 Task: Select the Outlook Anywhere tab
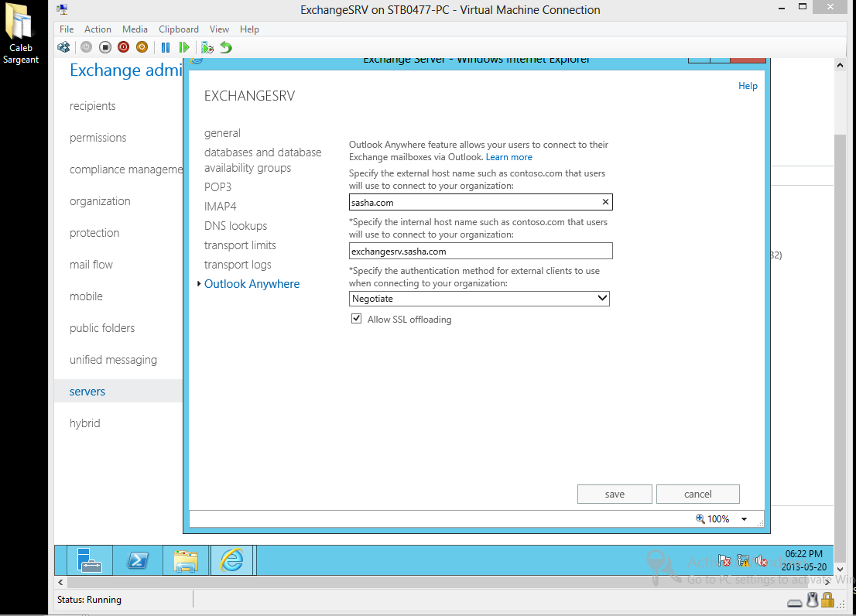coord(252,284)
